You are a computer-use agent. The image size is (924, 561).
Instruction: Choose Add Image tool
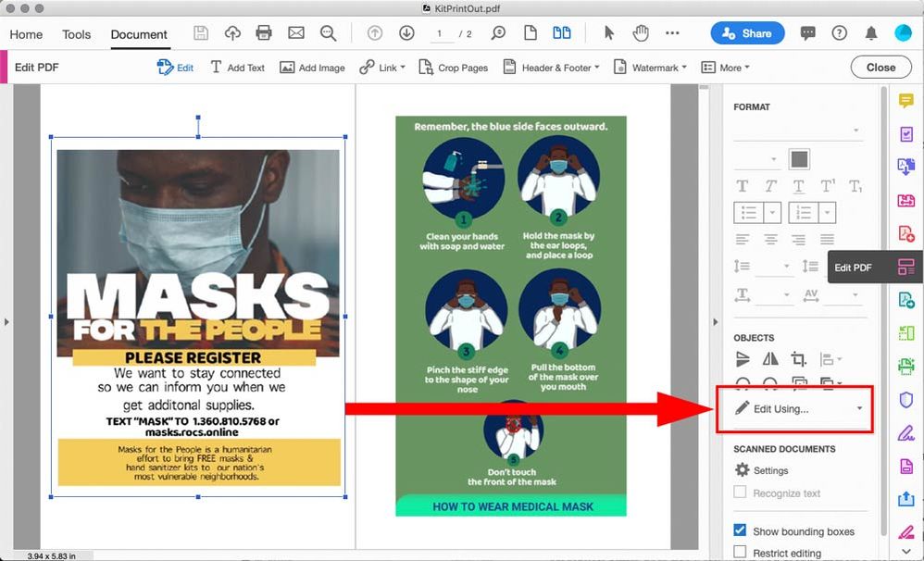[312, 68]
